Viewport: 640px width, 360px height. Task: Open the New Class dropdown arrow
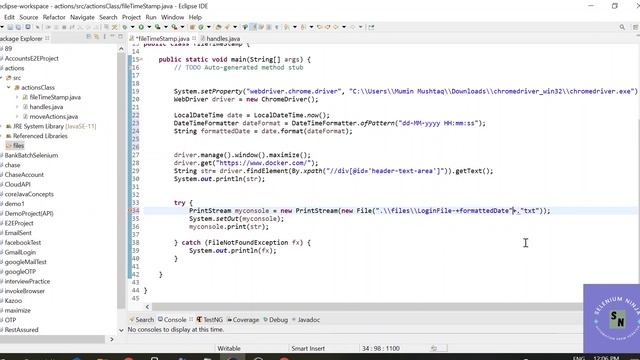pos(209,27)
